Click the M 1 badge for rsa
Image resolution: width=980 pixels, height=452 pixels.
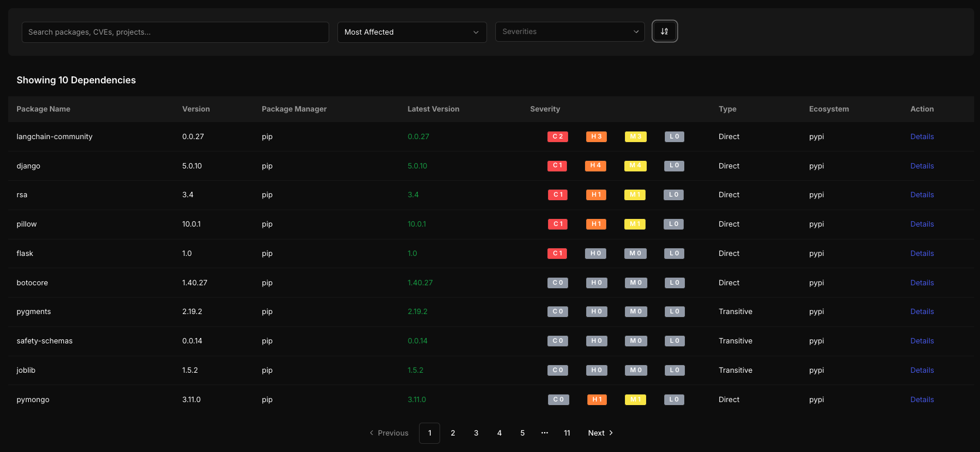[635, 195]
